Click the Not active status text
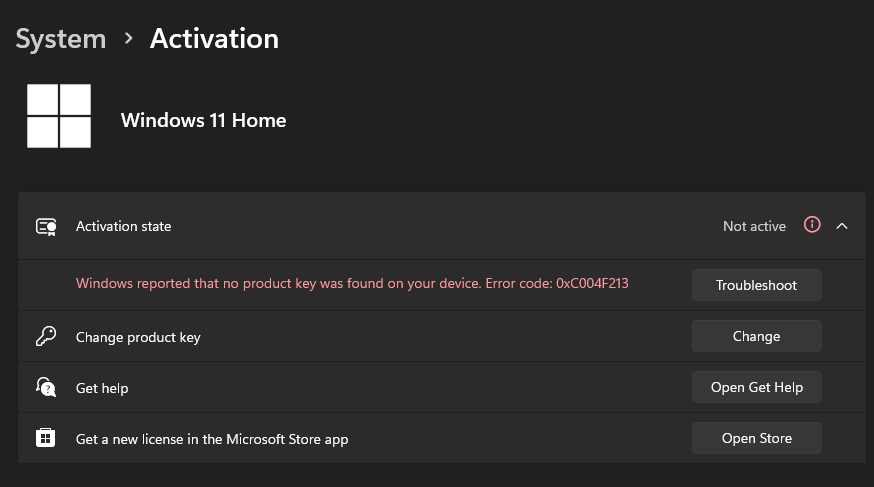The height and width of the screenshot is (487, 874). [x=754, y=226]
